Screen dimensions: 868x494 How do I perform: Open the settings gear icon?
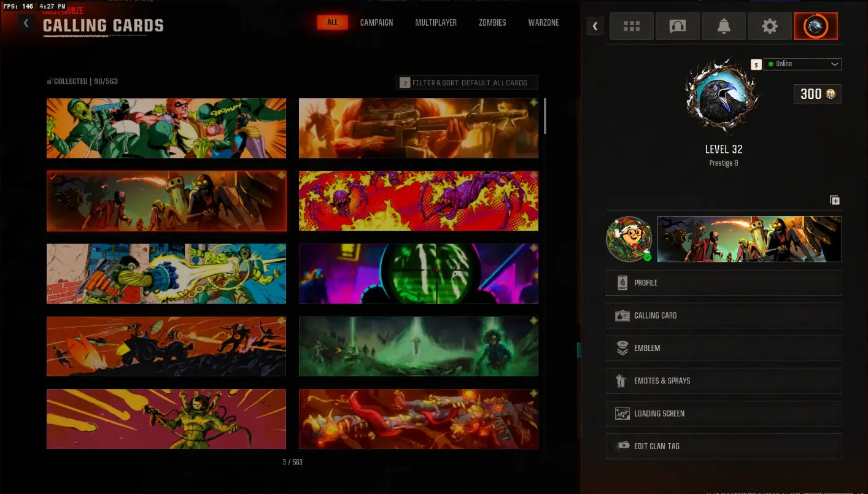(x=769, y=26)
